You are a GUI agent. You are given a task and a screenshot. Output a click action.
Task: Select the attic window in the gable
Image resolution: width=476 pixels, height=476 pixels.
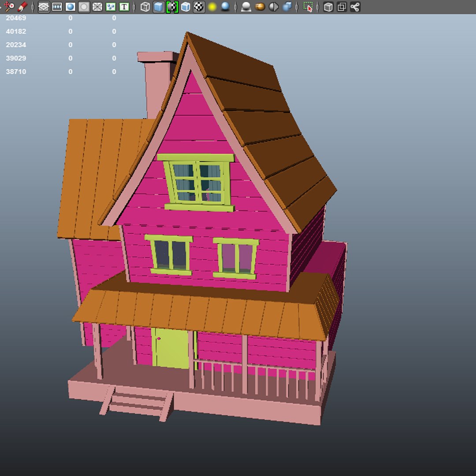(x=197, y=183)
